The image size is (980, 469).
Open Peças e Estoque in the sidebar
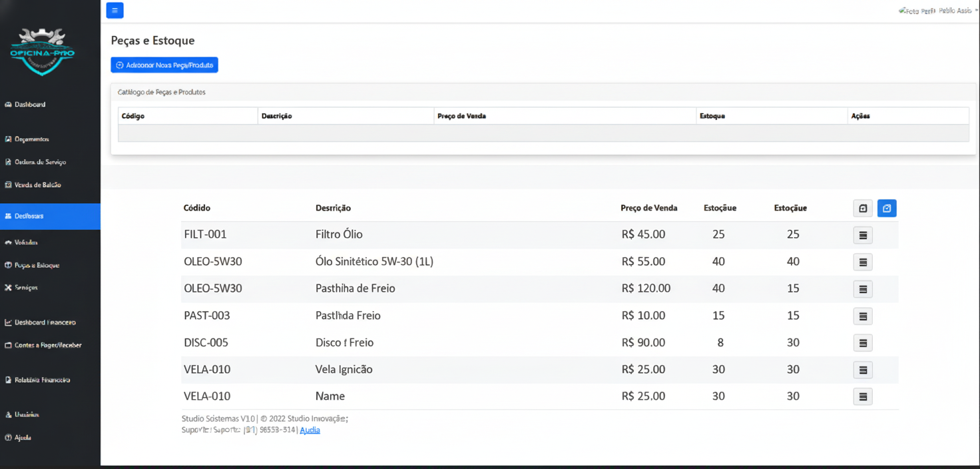(x=32, y=265)
